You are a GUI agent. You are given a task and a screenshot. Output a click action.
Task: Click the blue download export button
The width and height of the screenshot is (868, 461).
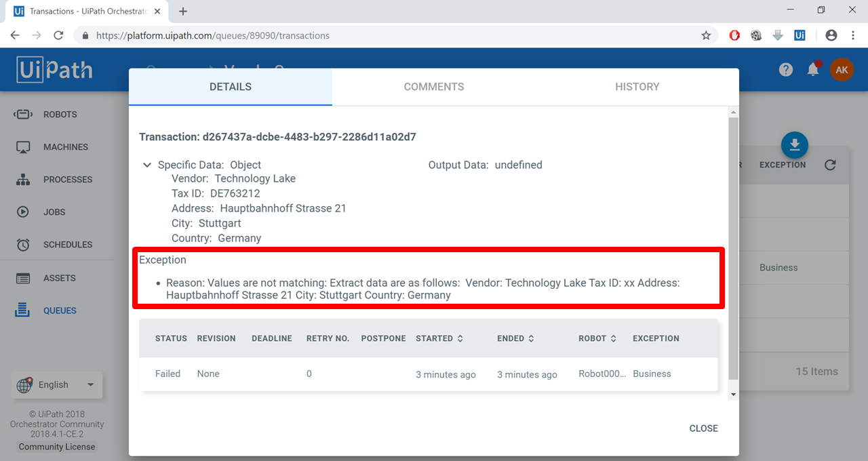click(795, 145)
